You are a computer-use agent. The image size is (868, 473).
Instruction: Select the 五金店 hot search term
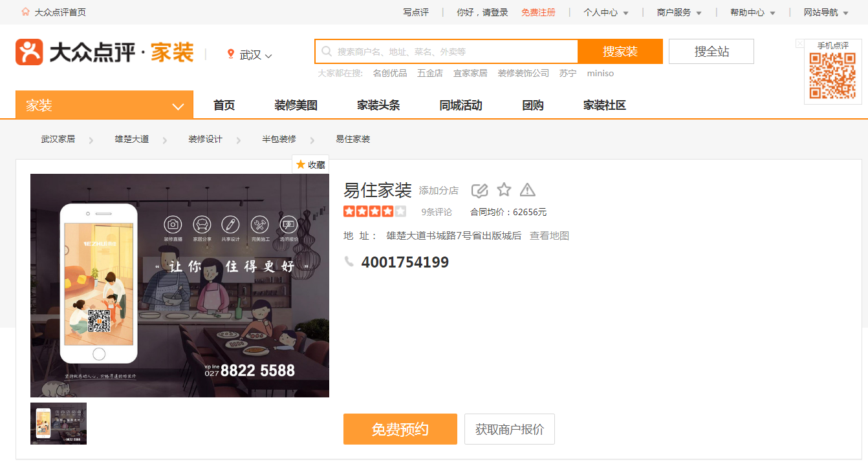tap(430, 73)
